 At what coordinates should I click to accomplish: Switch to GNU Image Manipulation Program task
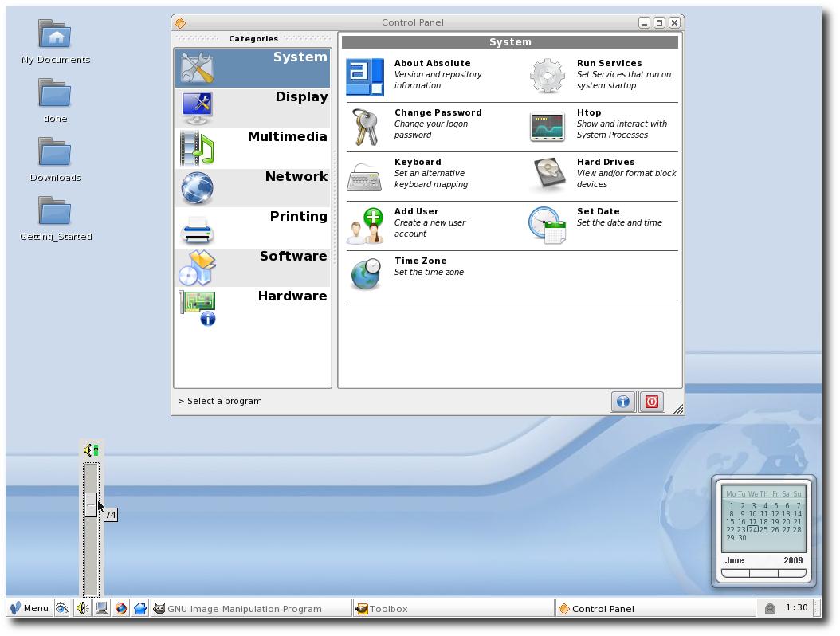click(251, 609)
